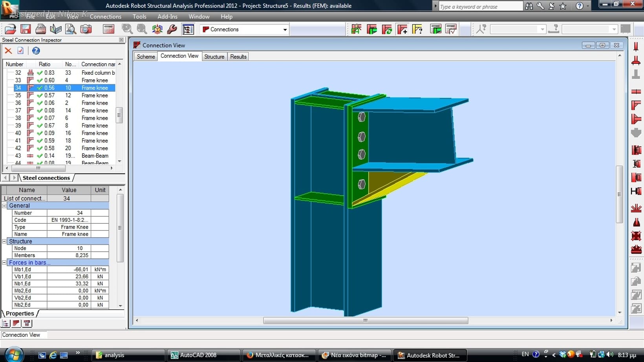
Task: Click the new connection plus icon
Action: point(402,29)
